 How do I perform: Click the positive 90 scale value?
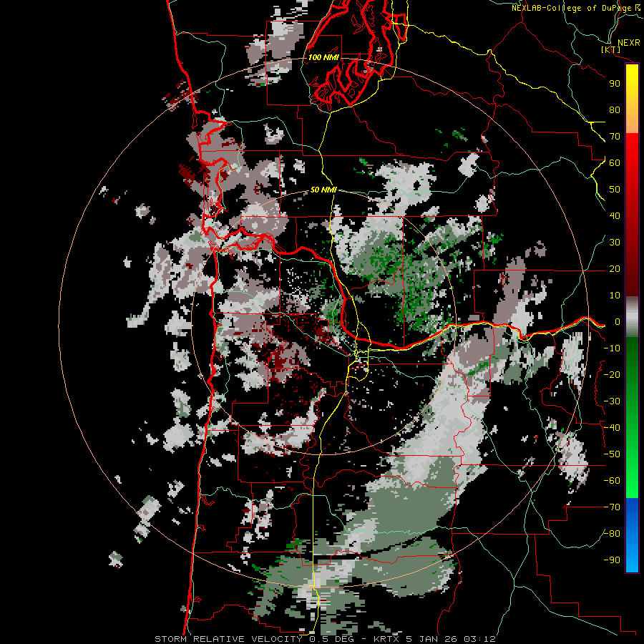click(615, 84)
